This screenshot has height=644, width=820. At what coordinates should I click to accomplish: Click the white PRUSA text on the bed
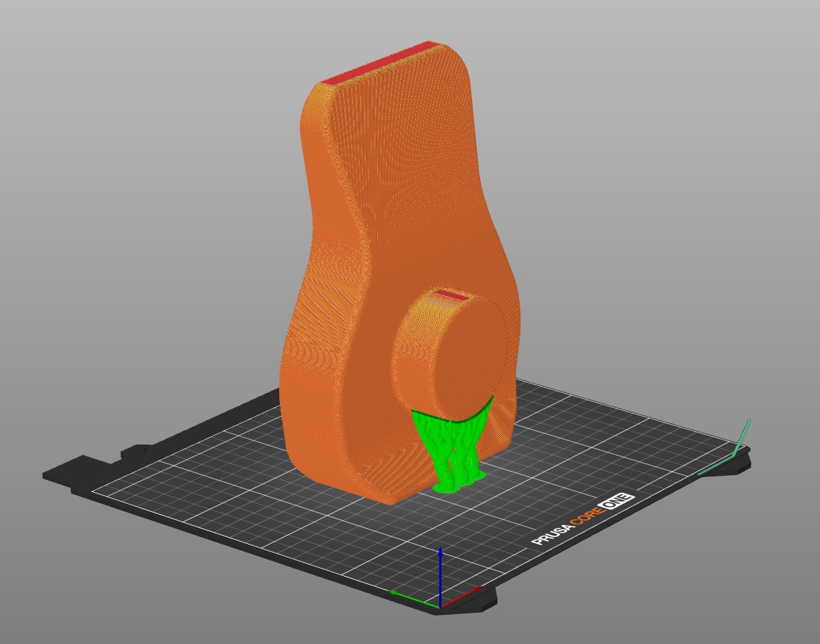tap(552, 532)
